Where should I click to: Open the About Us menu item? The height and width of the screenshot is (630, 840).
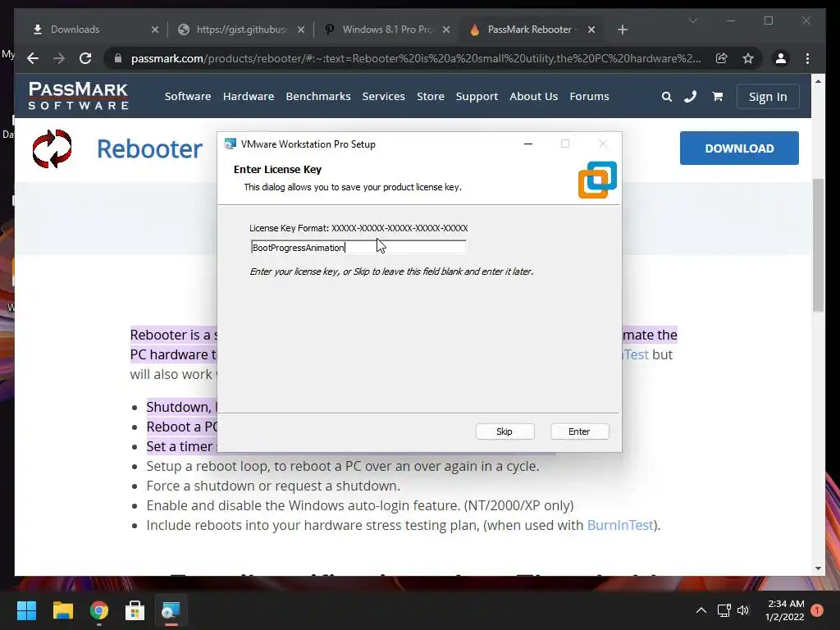pos(533,97)
